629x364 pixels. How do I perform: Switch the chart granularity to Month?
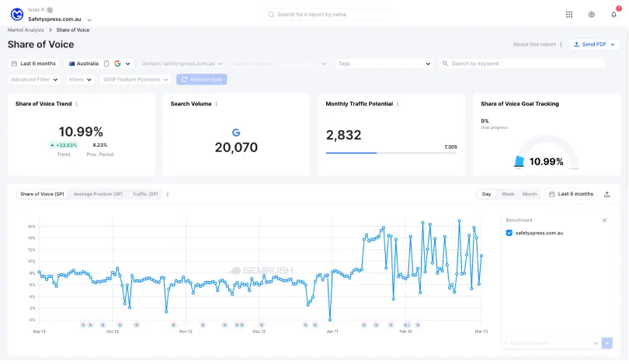(530, 194)
